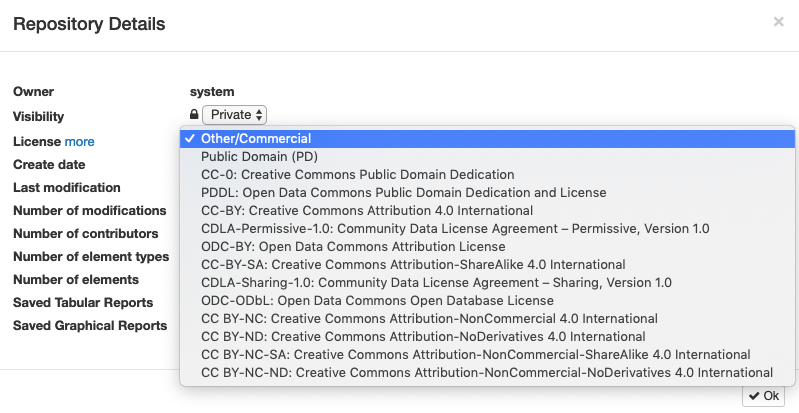Select CDLA-Sharing-1.0 license option
The height and width of the screenshot is (413, 799).
tap(487, 282)
